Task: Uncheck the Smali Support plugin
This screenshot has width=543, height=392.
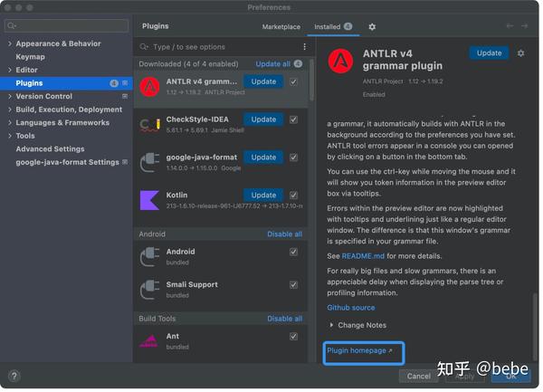Action: click(x=293, y=284)
